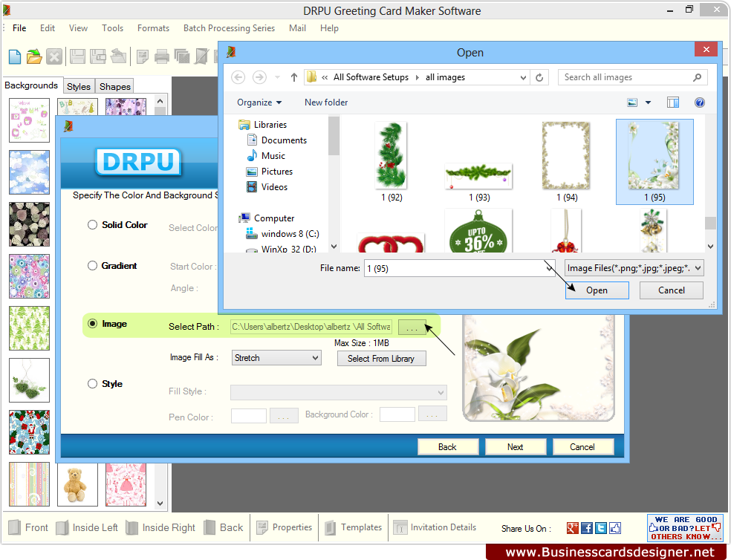Open the Organize menu dropdown
The width and height of the screenshot is (731, 560).
[259, 102]
